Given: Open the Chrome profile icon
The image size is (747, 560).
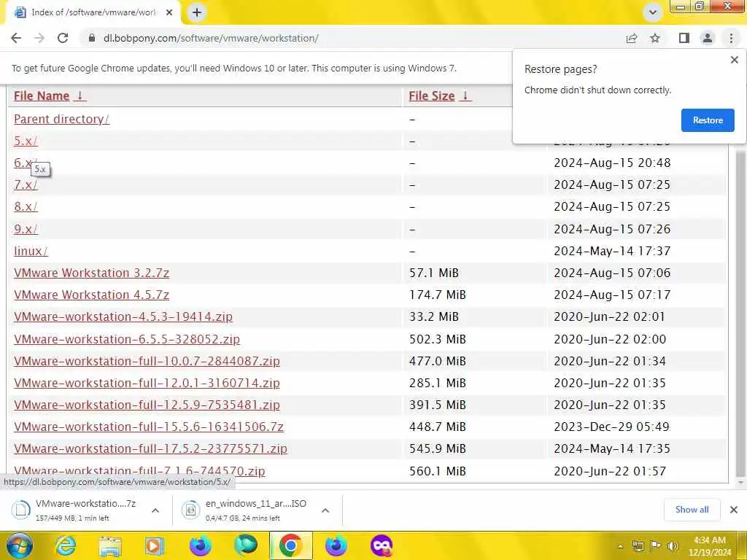Looking at the screenshot, I should tap(708, 38).
